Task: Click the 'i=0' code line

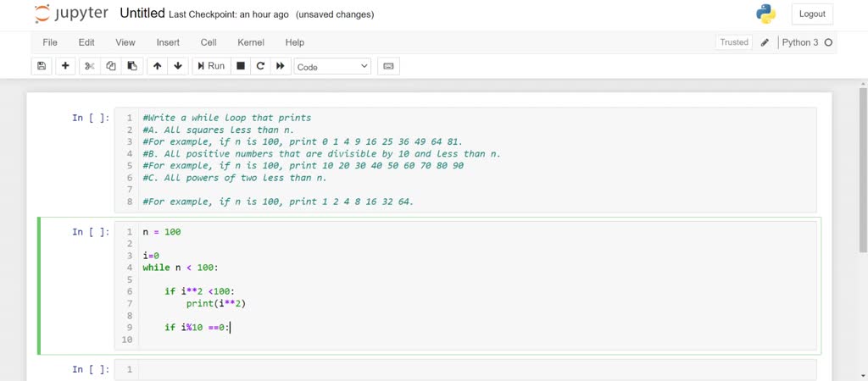Action: pyautogui.click(x=151, y=256)
